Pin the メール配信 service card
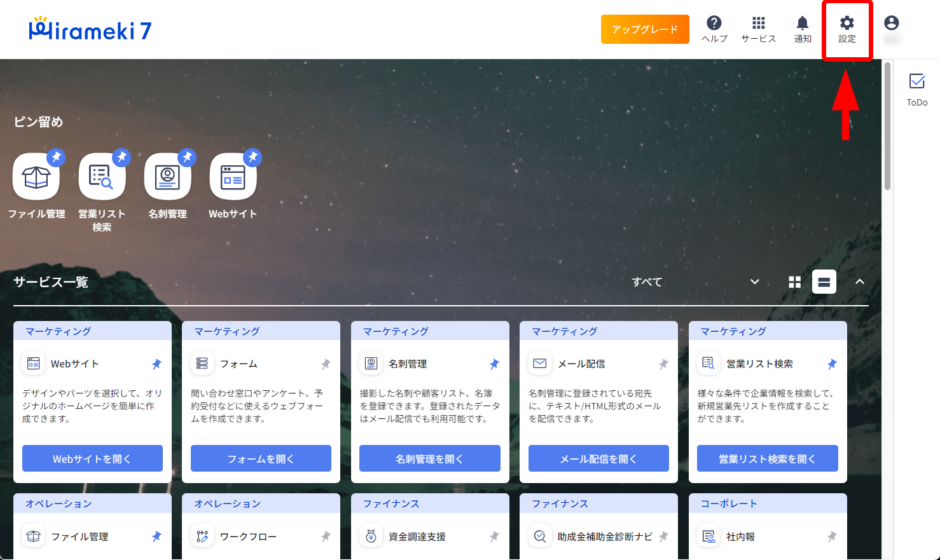The height and width of the screenshot is (560, 940). tap(663, 364)
